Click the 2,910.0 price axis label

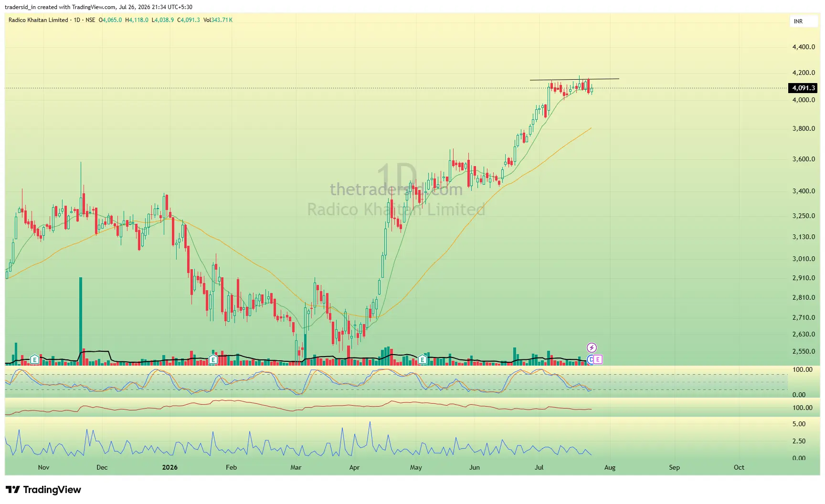804,278
